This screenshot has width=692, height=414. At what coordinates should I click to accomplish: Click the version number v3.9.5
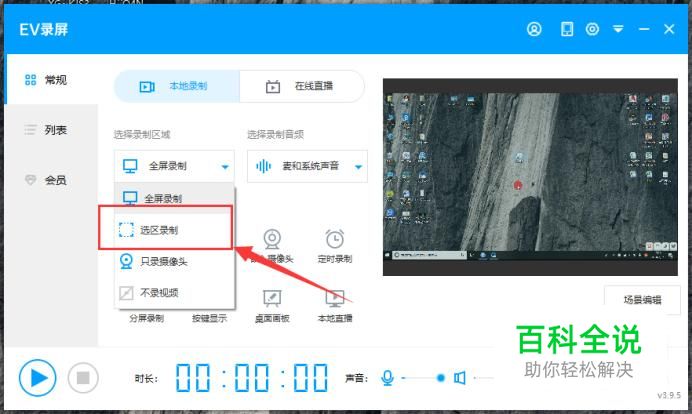click(669, 395)
